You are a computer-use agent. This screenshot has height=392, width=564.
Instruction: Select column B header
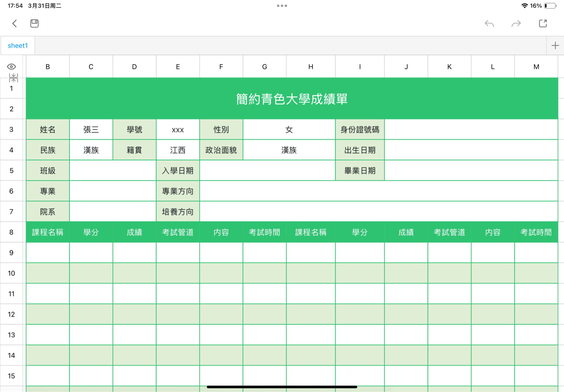(x=48, y=67)
